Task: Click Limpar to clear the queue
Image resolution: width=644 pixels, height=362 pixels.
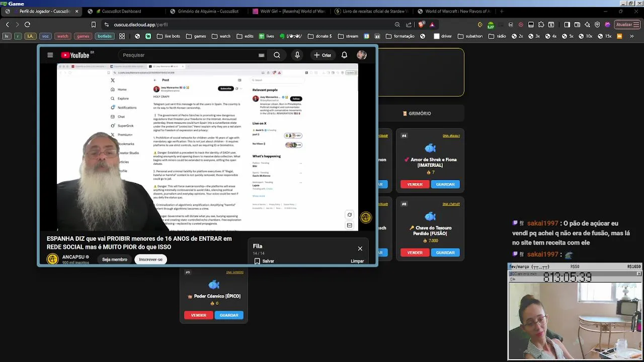Action: click(357, 261)
